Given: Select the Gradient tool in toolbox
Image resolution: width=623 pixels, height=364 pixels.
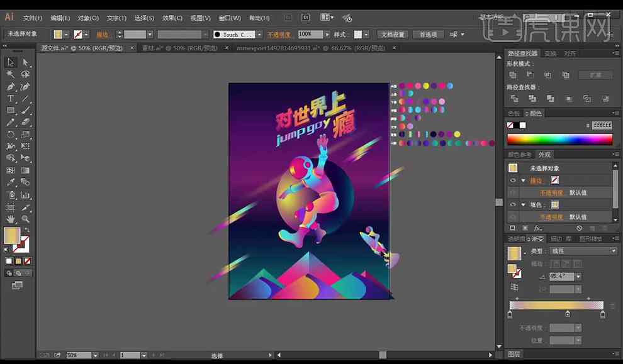Looking at the screenshot, I should 25,170.
